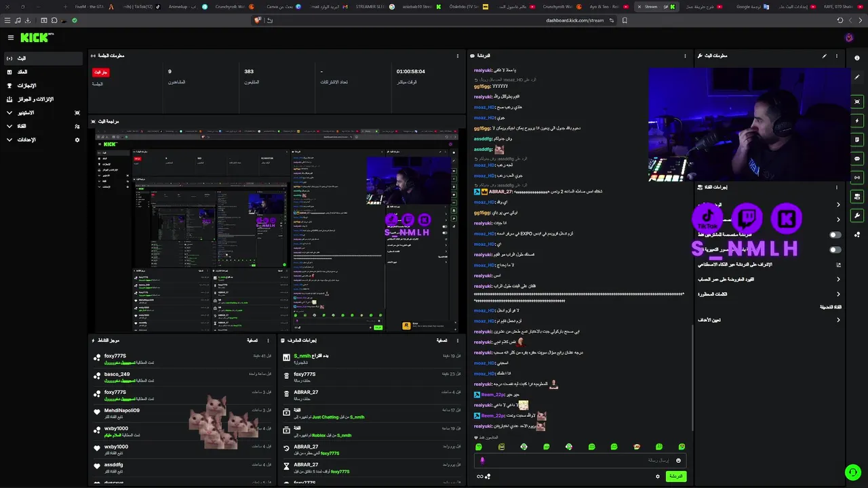Expand first chevron row under إجراءات القناة
Image resolution: width=868 pixels, height=488 pixels.
pos(838,205)
